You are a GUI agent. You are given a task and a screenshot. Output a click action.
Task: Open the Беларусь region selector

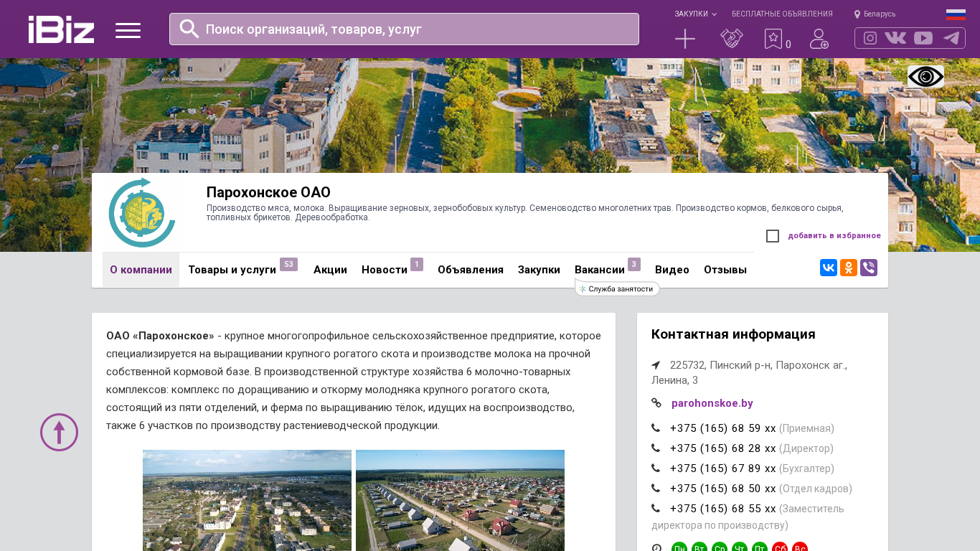(875, 14)
